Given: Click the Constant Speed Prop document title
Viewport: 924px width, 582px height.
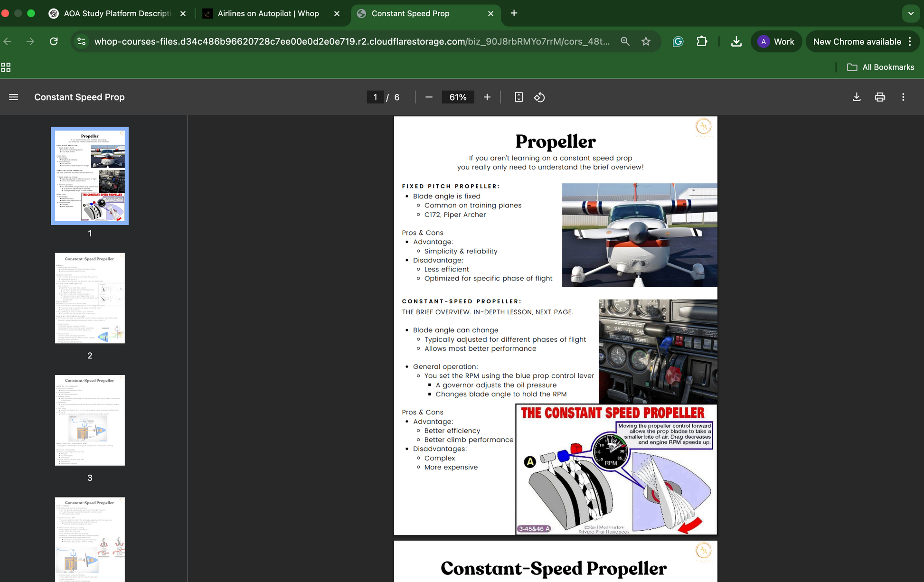Looking at the screenshot, I should [x=79, y=97].
